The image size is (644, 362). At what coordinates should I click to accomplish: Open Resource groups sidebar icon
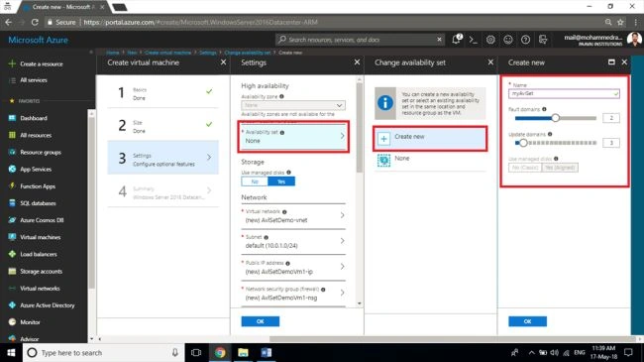click(12, 152)
